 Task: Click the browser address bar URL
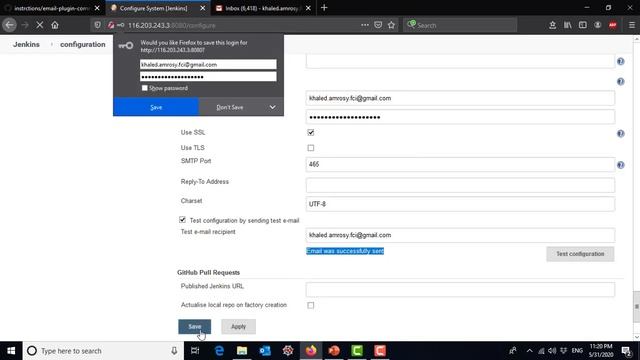click(x=171, y=25)
